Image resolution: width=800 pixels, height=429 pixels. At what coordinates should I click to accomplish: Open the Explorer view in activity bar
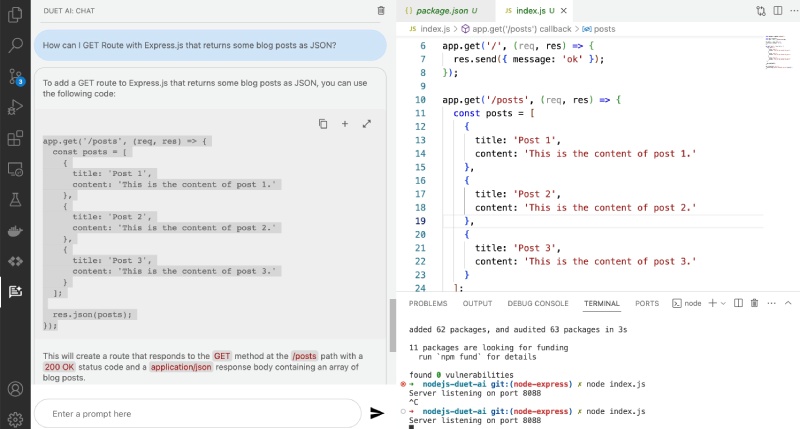[x=15, y=14]
